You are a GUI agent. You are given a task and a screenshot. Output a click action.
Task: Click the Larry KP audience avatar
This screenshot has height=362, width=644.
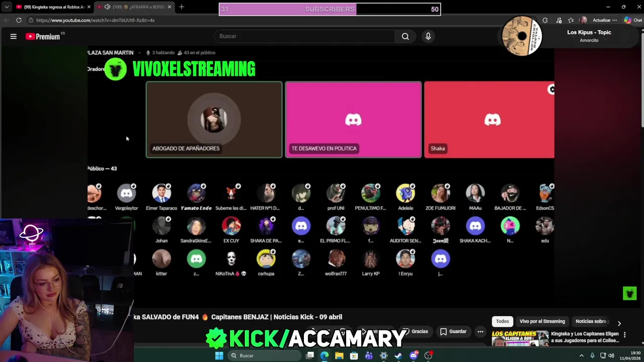[371, 258]
